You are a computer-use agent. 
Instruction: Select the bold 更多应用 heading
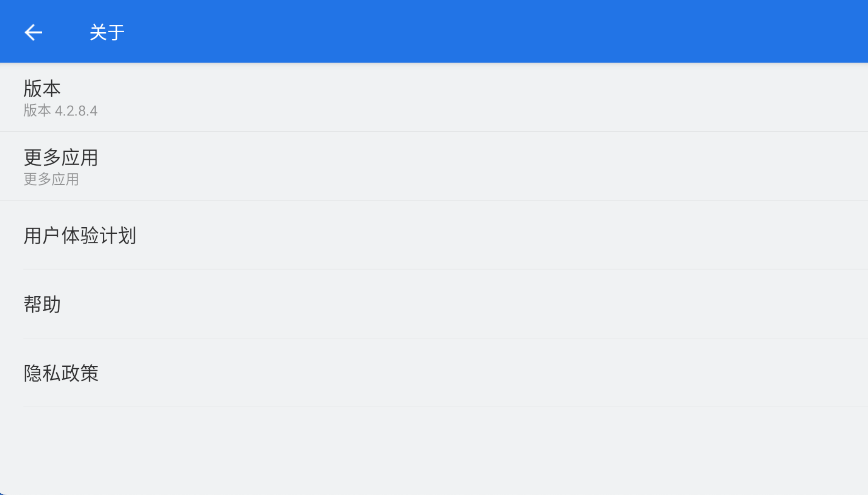(x=60, y=157)
